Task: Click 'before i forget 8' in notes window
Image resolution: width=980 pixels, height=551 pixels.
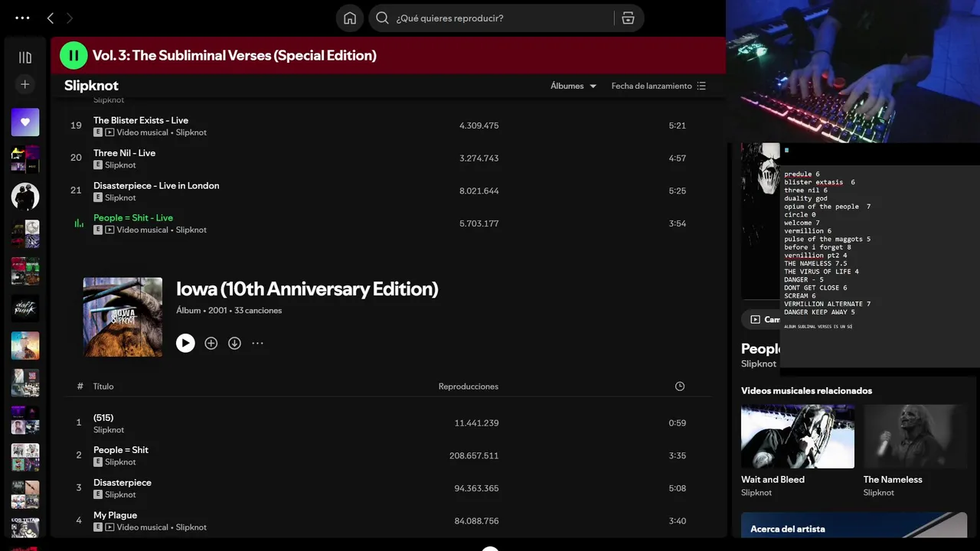Action: click(x=817, y=247)
